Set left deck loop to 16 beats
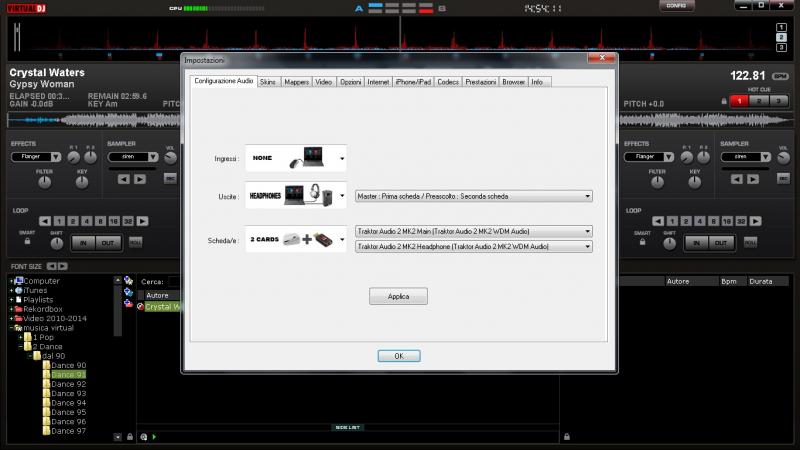Screen dimensions: 800x450 (x=114, y=221)
